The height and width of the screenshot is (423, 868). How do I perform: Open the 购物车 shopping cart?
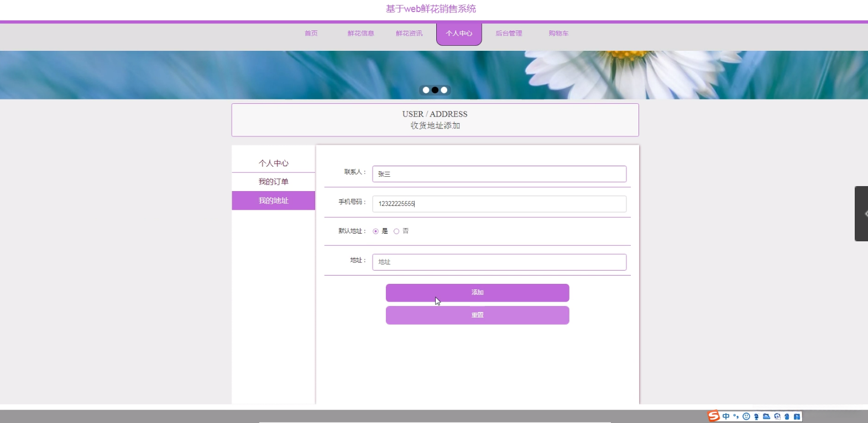pyautogui.click(x=558, y=34)
